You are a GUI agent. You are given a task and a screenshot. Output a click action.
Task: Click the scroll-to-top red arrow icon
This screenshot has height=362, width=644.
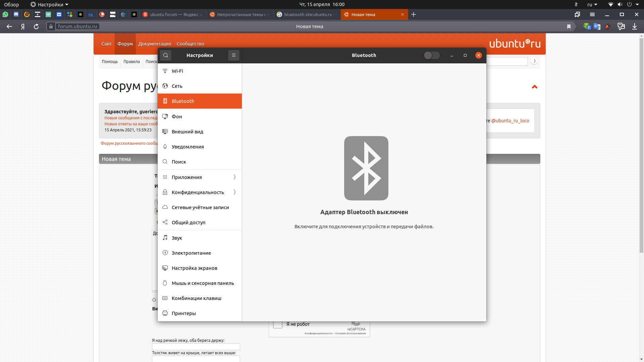point(535,87)
